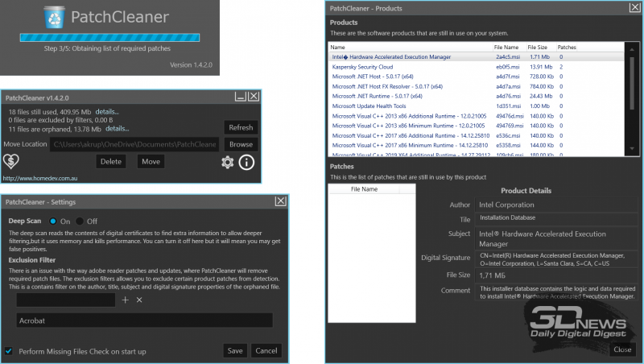
Task: Click the plus icon to add filter
Action: [125, 300]
